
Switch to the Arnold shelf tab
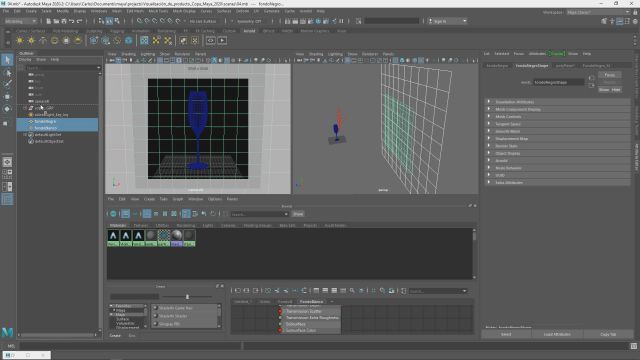click(249, 31)
